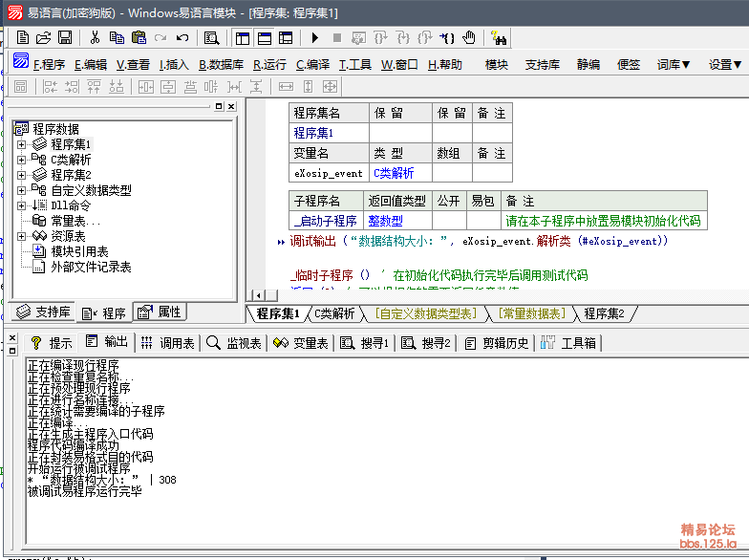The image size is (749, 560).
Task: Switch to the 属性 panel tab
Action: (x=160, y=312)
